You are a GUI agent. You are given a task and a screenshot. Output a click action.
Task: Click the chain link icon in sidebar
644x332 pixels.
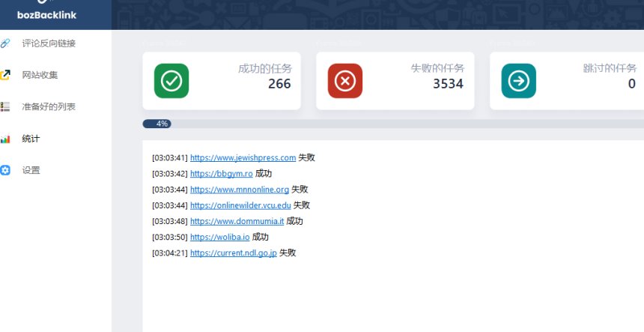5,43
